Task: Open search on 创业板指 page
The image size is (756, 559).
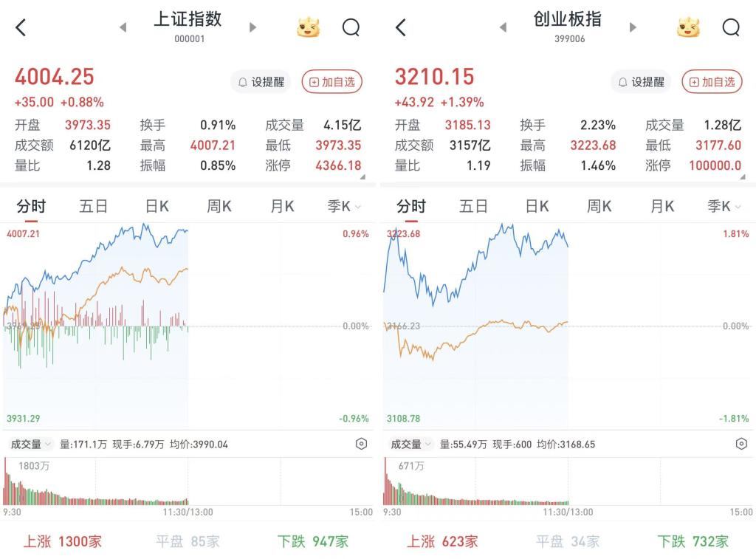Action: (731, 28)
